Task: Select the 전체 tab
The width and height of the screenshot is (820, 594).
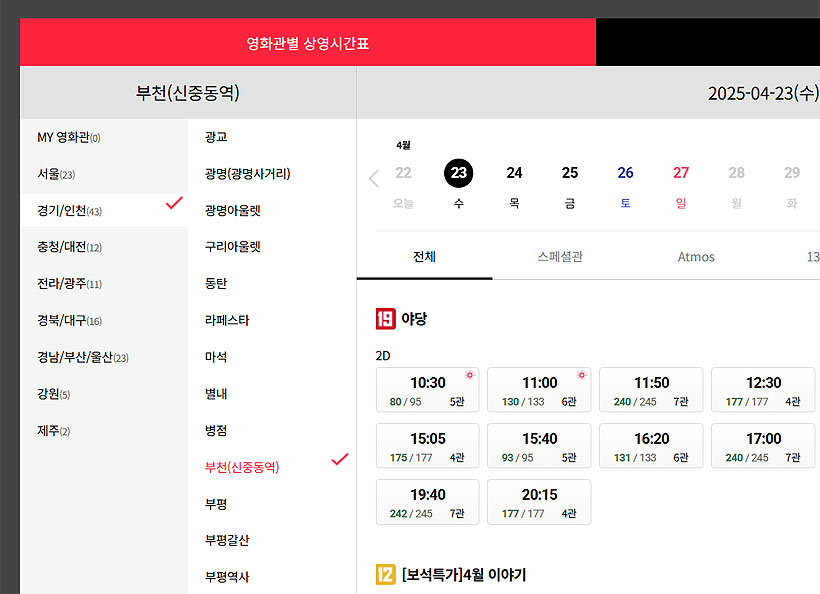Action: (x=423, y=256)
